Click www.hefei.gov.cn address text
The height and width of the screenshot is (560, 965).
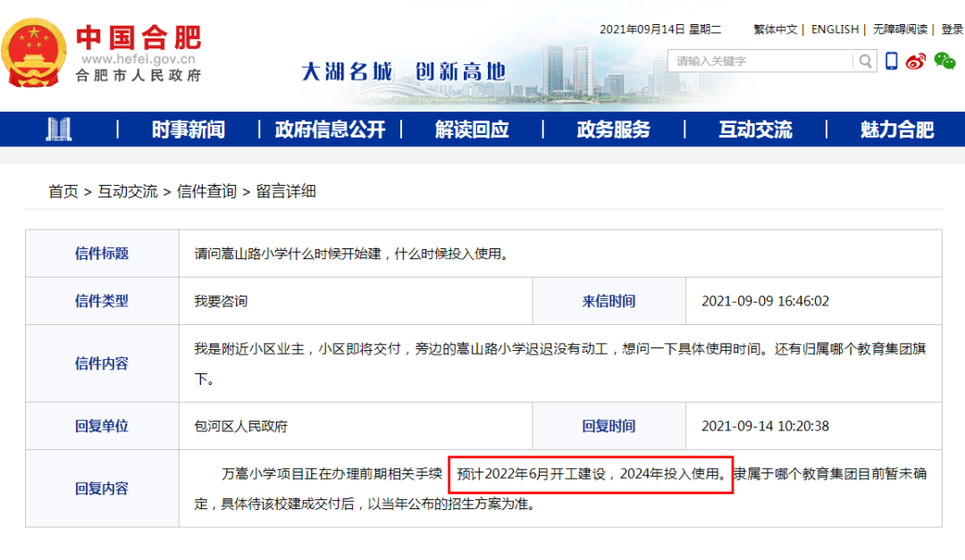tap(138, 59)
